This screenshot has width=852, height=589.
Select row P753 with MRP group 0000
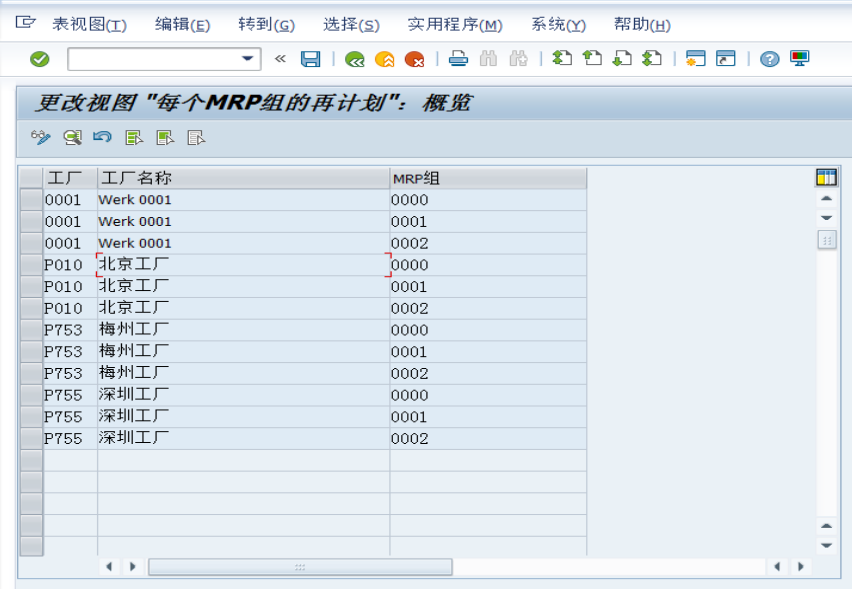[x=31, y=330]
